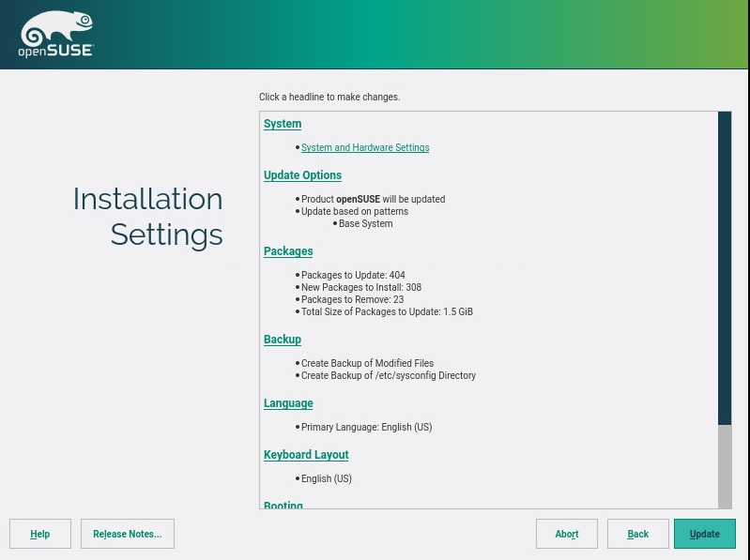Click the Installation Settings title
This screenshot has width=750, height=560.
tap(147, 217)
